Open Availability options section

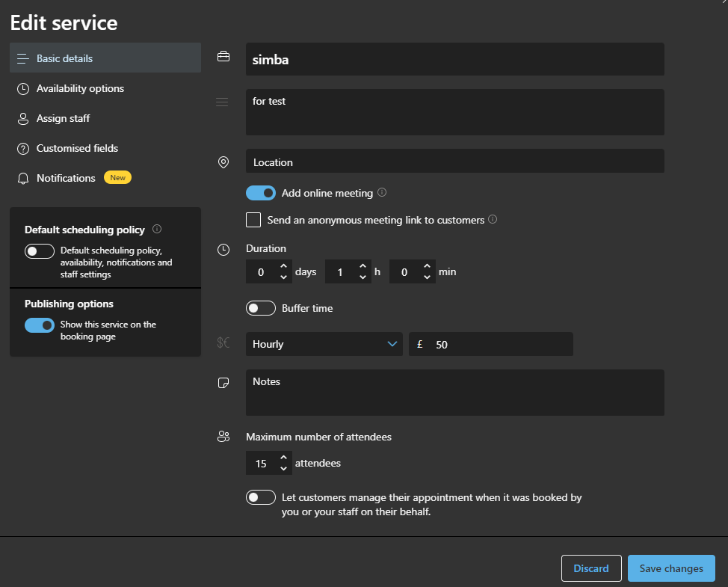105,88
